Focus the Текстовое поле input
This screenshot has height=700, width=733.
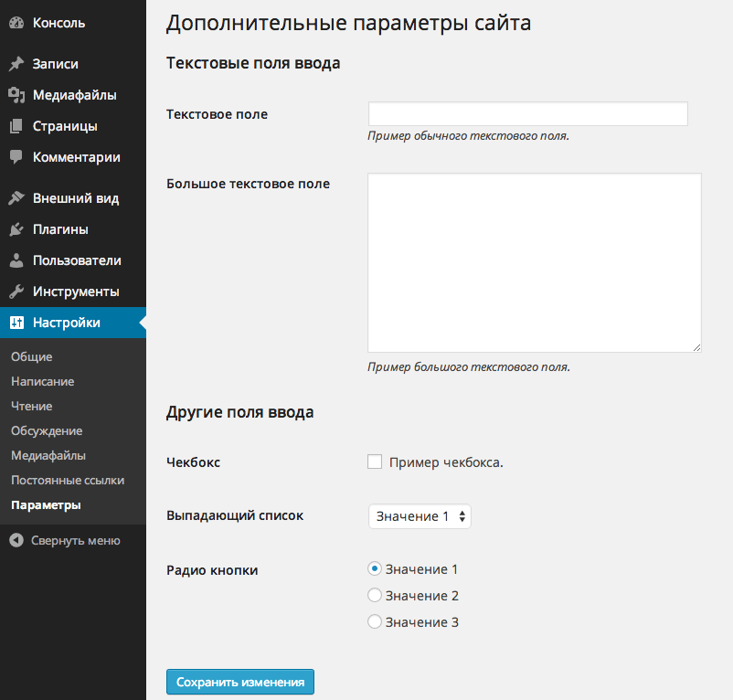coord(527,113)
